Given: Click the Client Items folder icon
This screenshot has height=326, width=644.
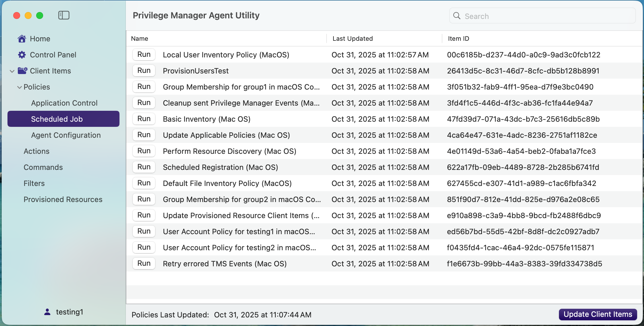Looking at the screenshot, I should (23, 71).
